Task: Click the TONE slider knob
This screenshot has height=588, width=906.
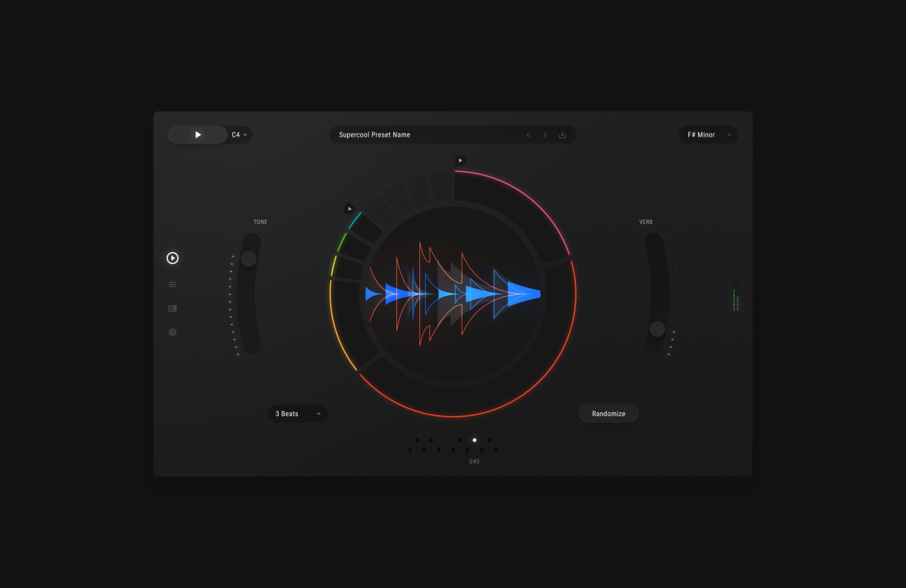Action: click(x=249, y=259)
